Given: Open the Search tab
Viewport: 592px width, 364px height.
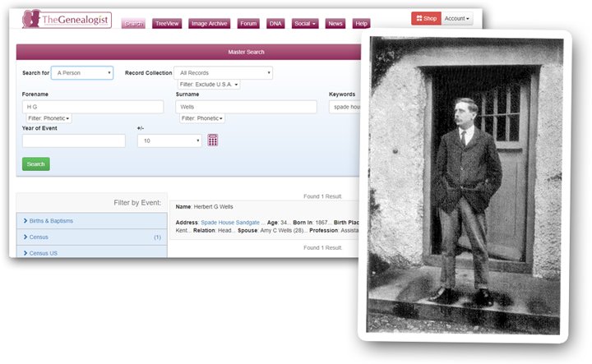Looking at the screenshot, I should point(133,23).
